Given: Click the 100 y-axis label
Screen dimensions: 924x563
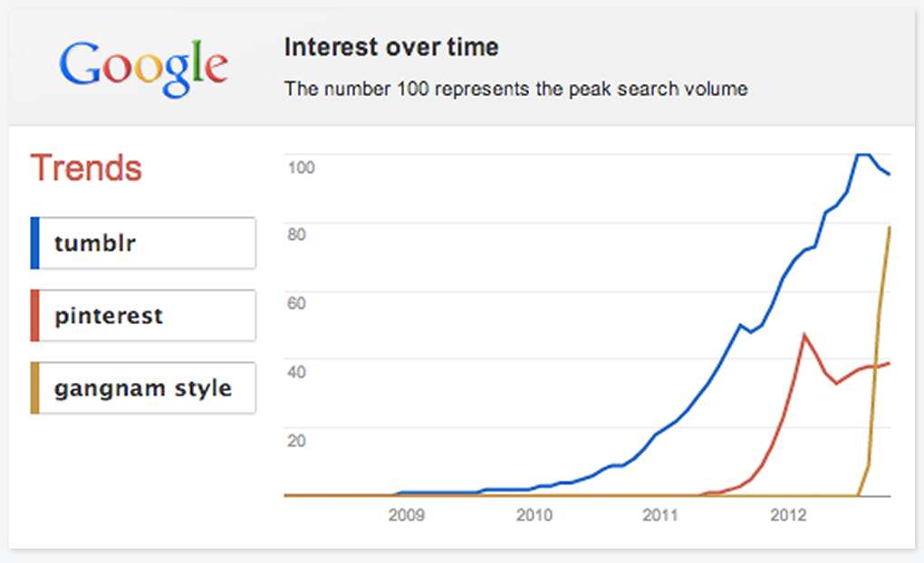Looking at the screenshot, I should click(x=301, y=167).
